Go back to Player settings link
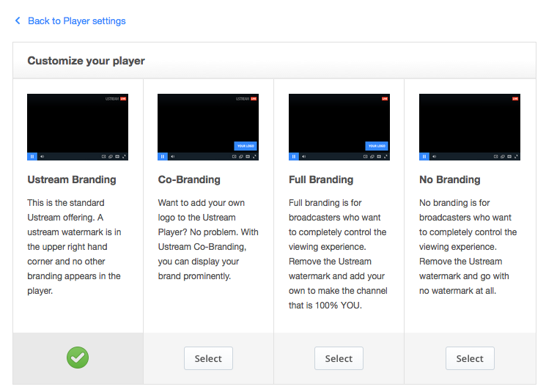The height and width of the screenshot is (392, 546). pyautogui.click(x=77, y=21)
